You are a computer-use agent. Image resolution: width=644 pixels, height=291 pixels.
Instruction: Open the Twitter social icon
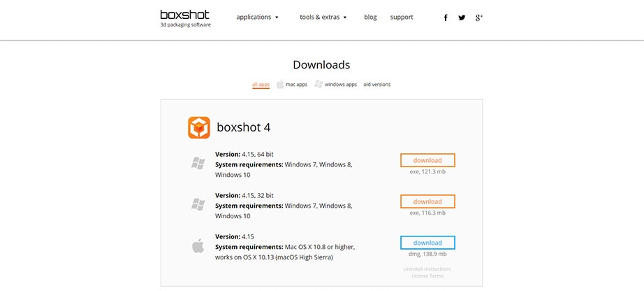[x=462, y=17]
